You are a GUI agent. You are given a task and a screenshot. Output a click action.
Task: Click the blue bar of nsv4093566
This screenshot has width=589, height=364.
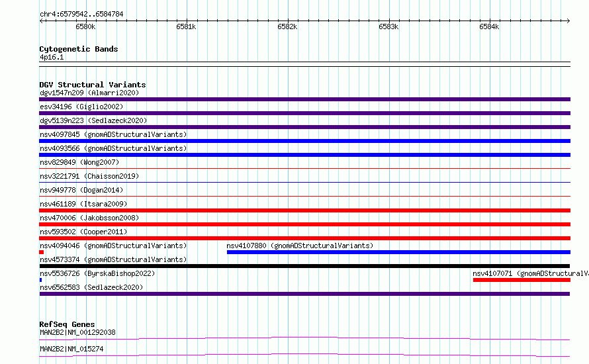304,155
